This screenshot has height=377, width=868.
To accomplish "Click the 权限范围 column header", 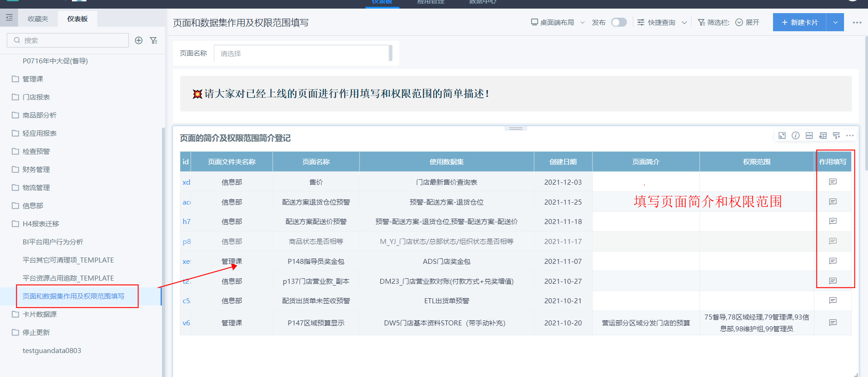I will tap(757, 162).
